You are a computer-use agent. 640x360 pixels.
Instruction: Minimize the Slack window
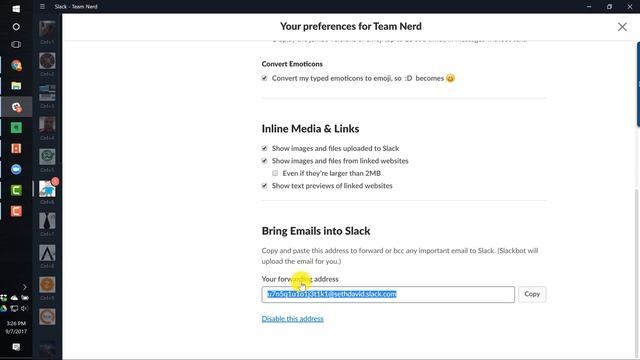(589, 7)
